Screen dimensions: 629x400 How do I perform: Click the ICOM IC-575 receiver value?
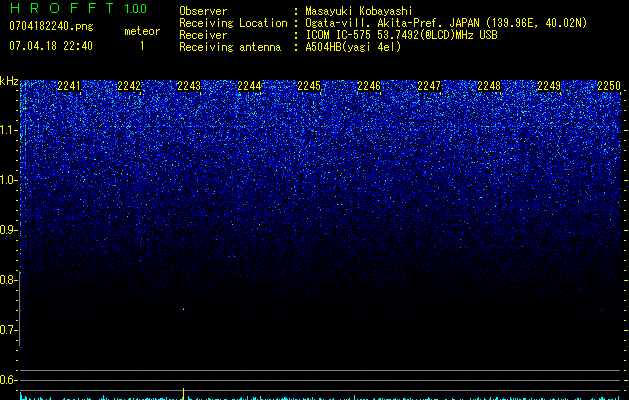402,35
